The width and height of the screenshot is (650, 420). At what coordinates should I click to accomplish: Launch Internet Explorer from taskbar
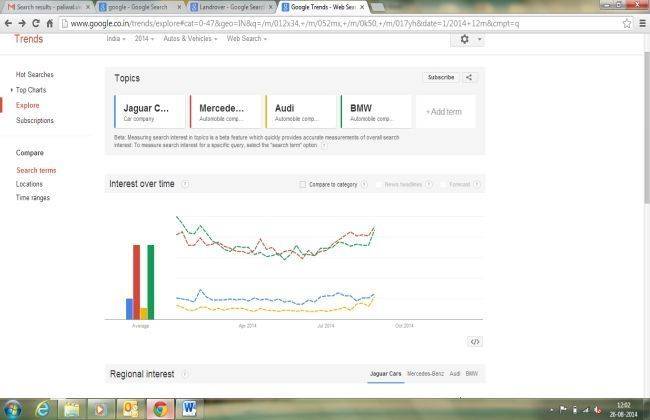(42, 409)
